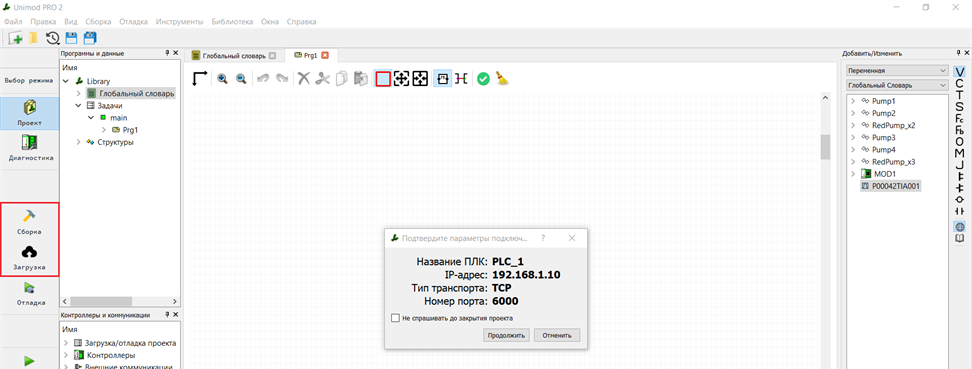Click the colored connector brackets icon
The height and width of the screenshot is (369, 972).
click(461, 79)
